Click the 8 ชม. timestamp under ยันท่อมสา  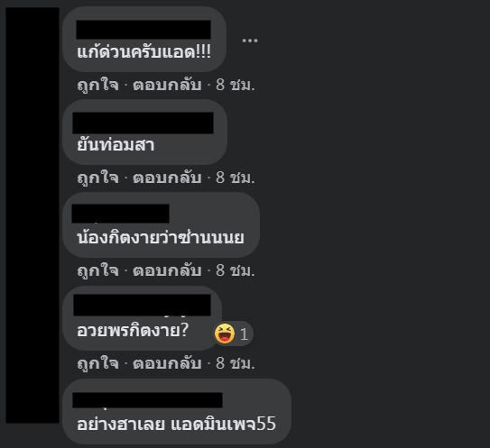pos(236,178)
